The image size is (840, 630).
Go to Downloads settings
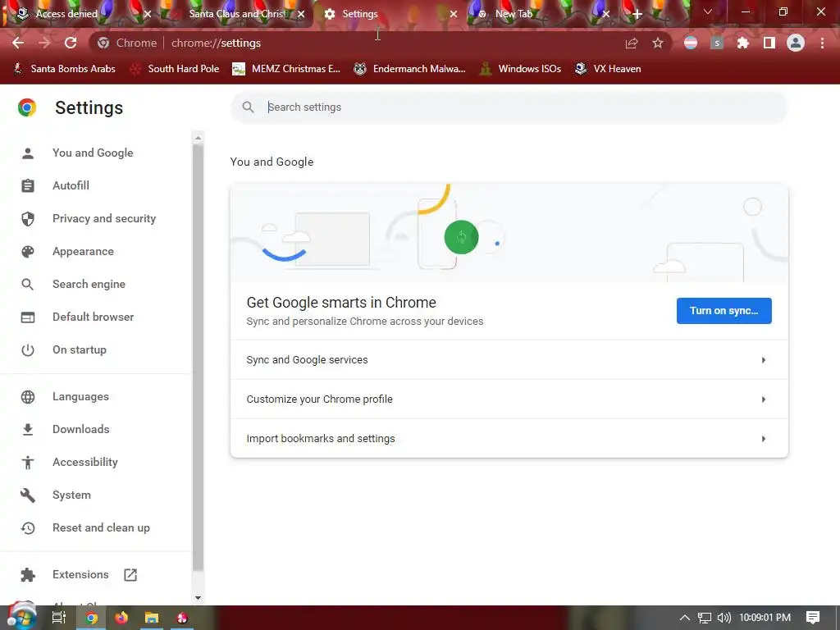coord(81,429)
